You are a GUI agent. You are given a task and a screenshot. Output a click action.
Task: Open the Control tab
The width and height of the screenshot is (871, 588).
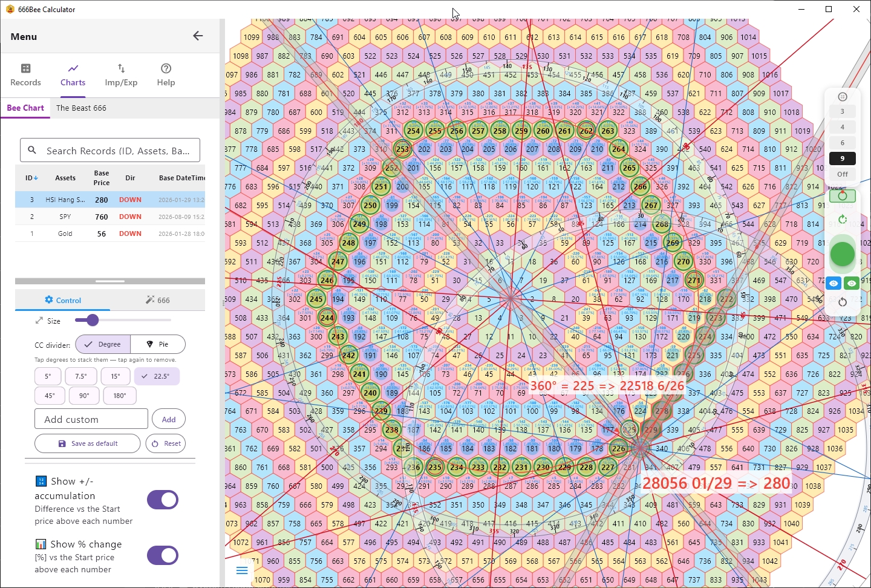(x=63, y=300)
